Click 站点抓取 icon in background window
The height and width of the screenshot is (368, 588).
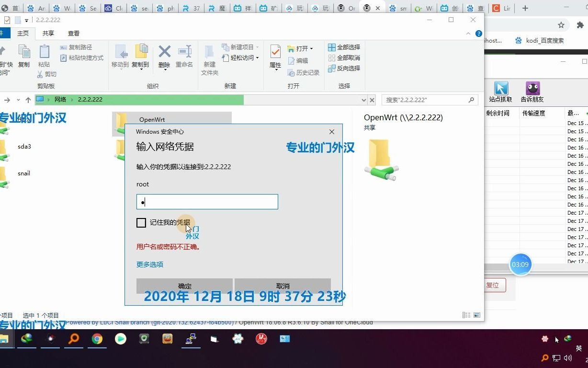(x=500, y=92)
